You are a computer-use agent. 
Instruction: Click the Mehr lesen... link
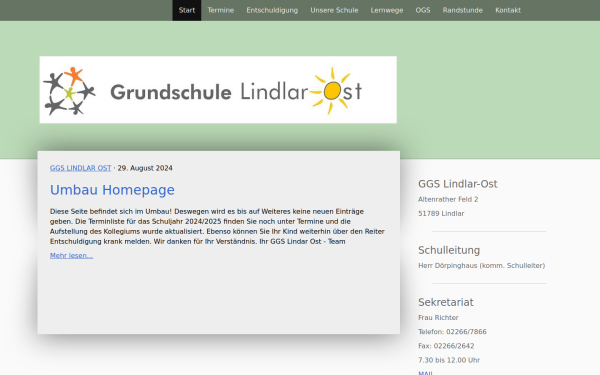71,255
